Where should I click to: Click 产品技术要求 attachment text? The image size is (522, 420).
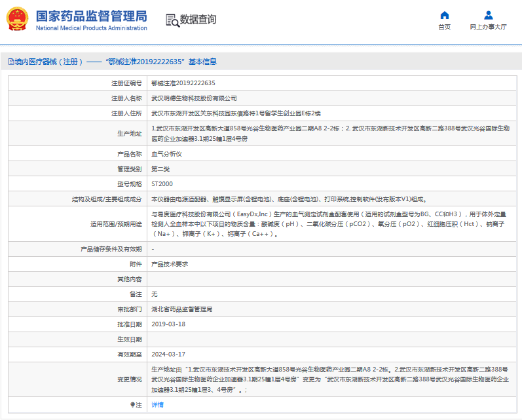tap(170, 264)
